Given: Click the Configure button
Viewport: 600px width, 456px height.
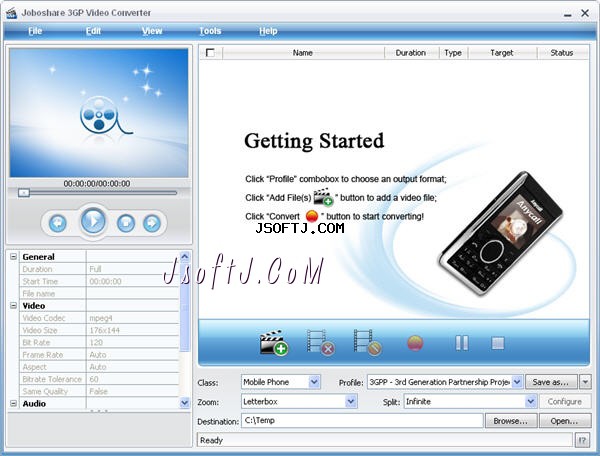Looking at the screenshot, I should [x=565, y=401].
